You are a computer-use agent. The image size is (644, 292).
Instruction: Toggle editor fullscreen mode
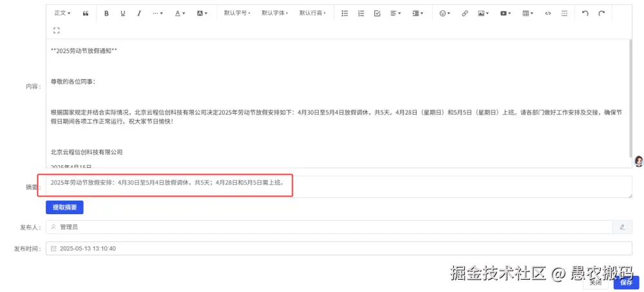tap(57, 30)
